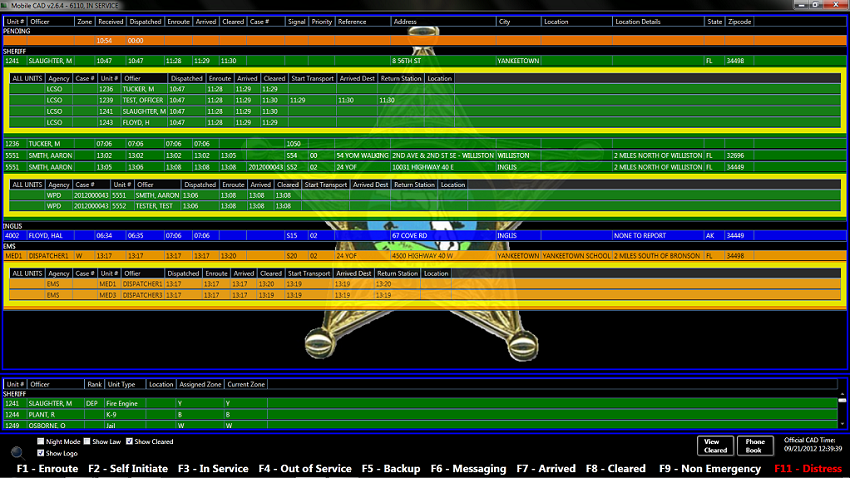The width and height of the screenshot is (850, 478).
Task: Click the Mobile CAD app icon in title bar
Action: (8, 7)
